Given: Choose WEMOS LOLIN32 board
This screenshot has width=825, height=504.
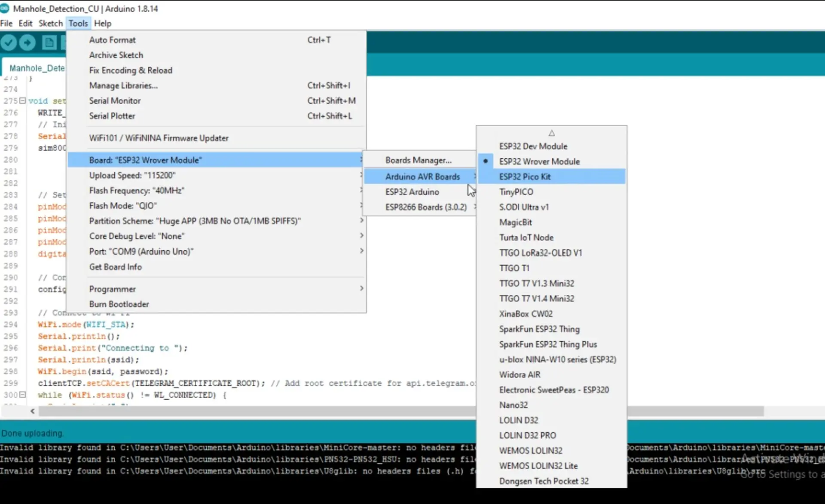Looking at the screenshot, I should coord(552,450).
